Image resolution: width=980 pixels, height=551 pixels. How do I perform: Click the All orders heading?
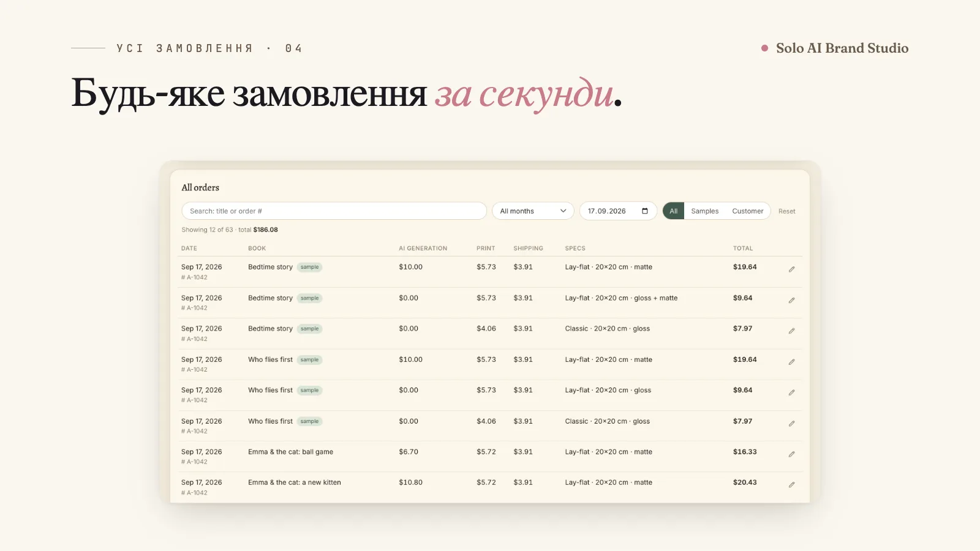(x=200, y=187)
